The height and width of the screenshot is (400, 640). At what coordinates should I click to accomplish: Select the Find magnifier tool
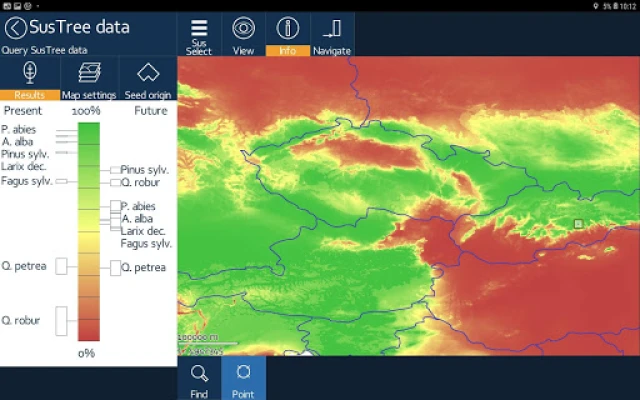coord(199,378)
